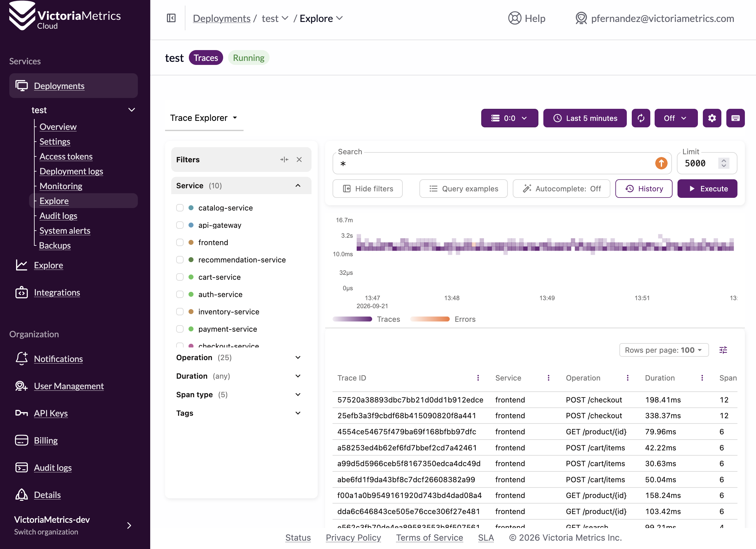Collapse filter groups using the collapse-all icon
The height and width of the screenshot is (549, 756).
coord(284,160)
